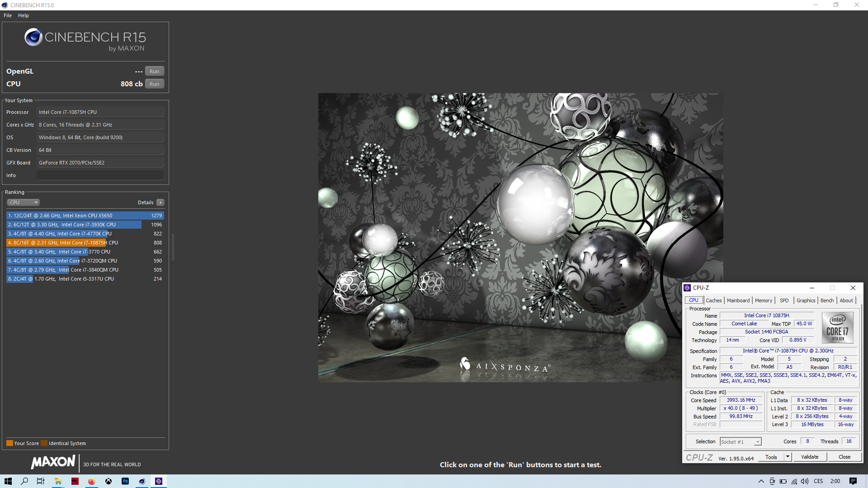The image size is (868, 488).
Task: Click the CPU-Z title bar icon
Action: (x=687, y=288)
